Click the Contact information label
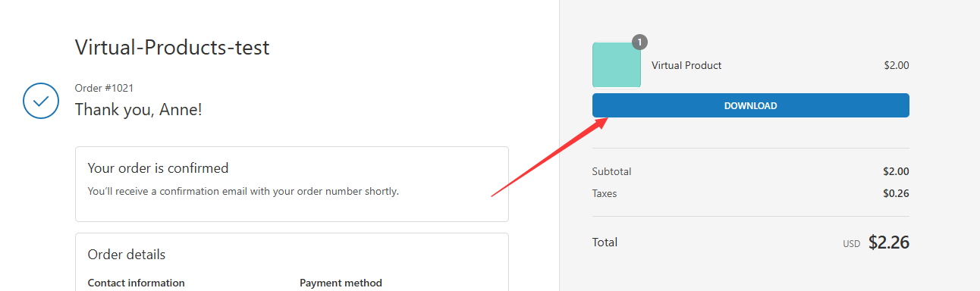Image resolution: width=980 pixels, height=291 pixels. (137, 283)
